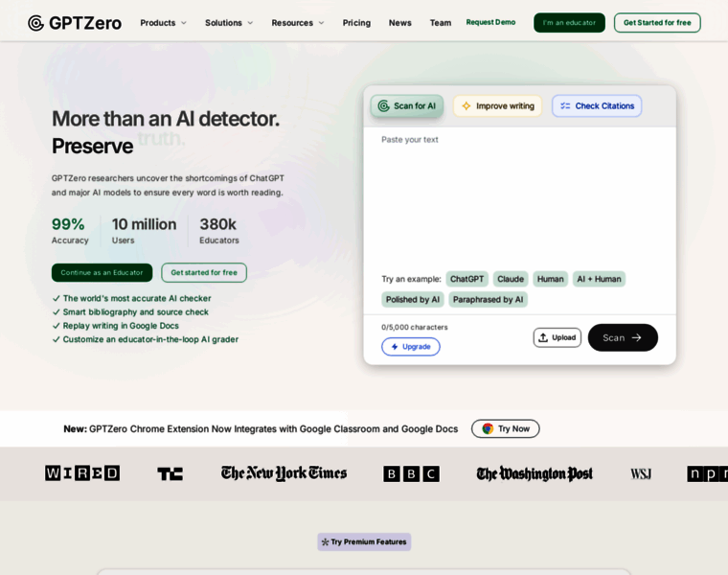Screen dimensions: 728x575
Task: Open the Team page
Action: pos(441,23)
